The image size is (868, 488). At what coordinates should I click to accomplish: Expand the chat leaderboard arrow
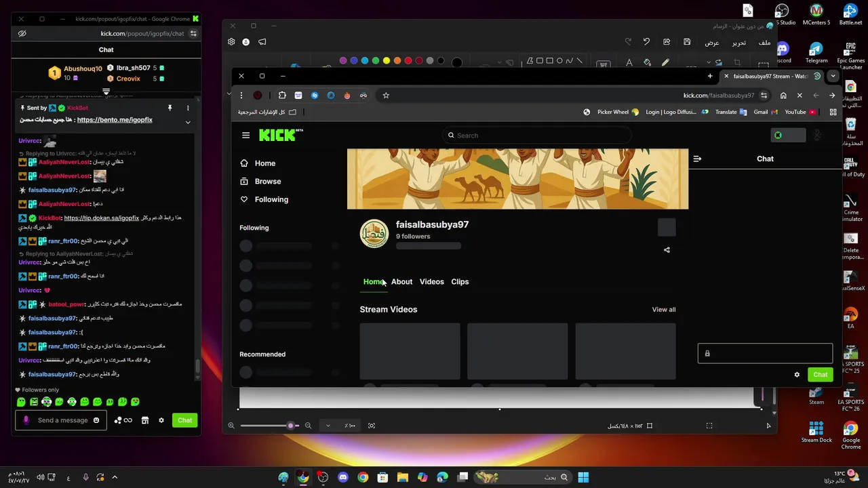pos(106,91)
